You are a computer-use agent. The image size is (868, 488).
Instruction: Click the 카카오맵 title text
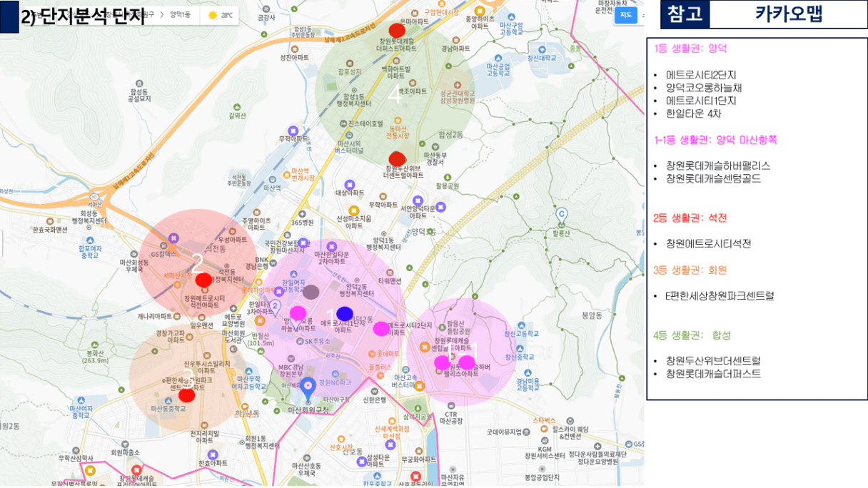(x=788, y=14)
